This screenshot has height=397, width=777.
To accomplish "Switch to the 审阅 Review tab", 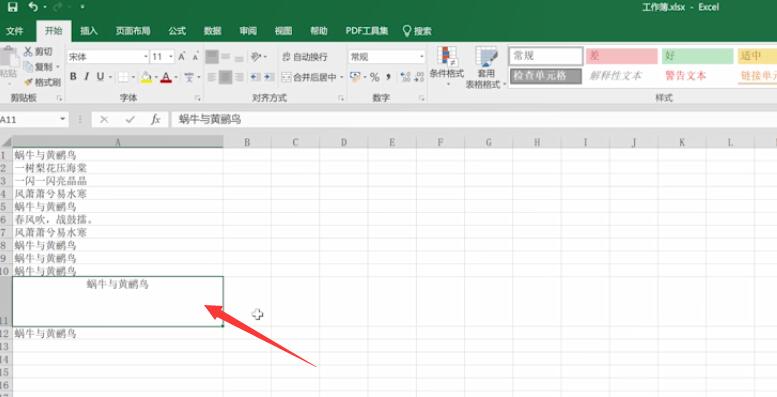I will [x=248, y=31].
